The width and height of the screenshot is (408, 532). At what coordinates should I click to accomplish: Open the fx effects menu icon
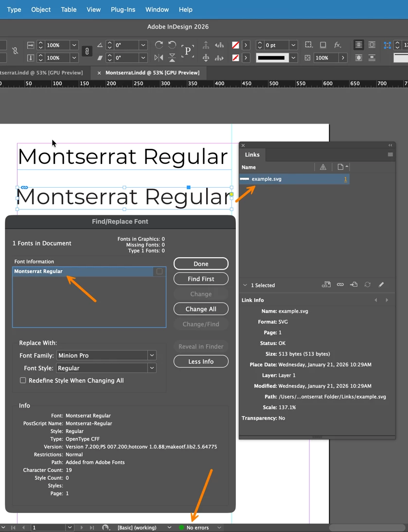coord(337,45)
